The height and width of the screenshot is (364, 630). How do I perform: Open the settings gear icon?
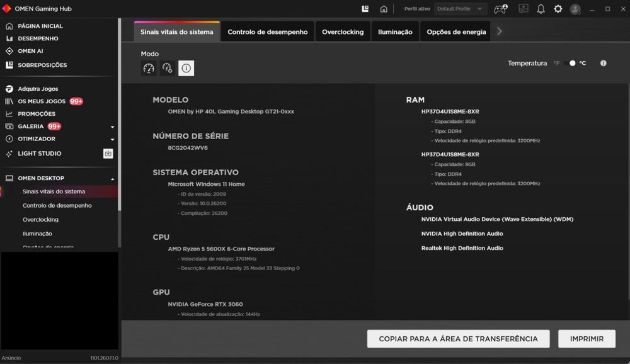click(558, 9)
